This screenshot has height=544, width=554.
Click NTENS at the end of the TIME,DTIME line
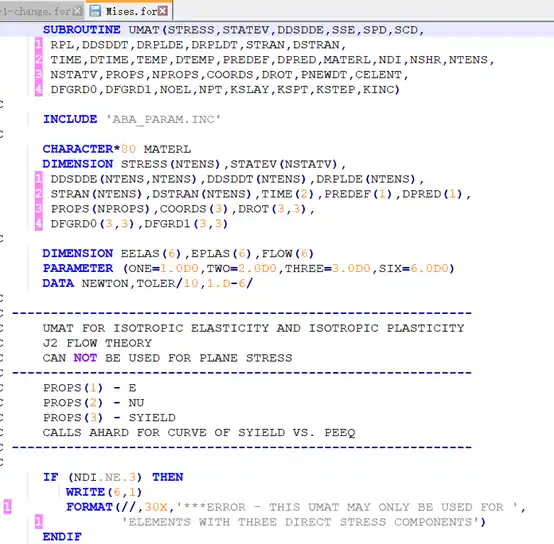[468, 60]
